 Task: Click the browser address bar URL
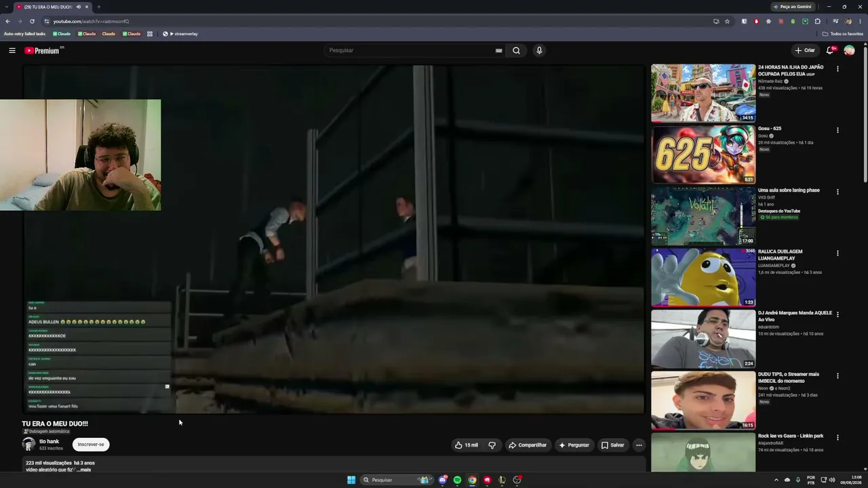(91, 21)
